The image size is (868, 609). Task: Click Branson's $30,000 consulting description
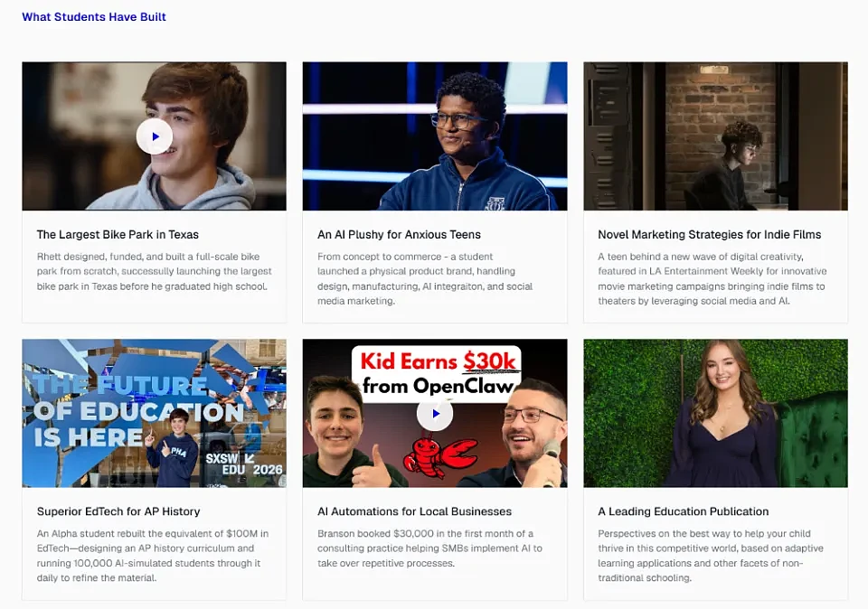(430, 548)
